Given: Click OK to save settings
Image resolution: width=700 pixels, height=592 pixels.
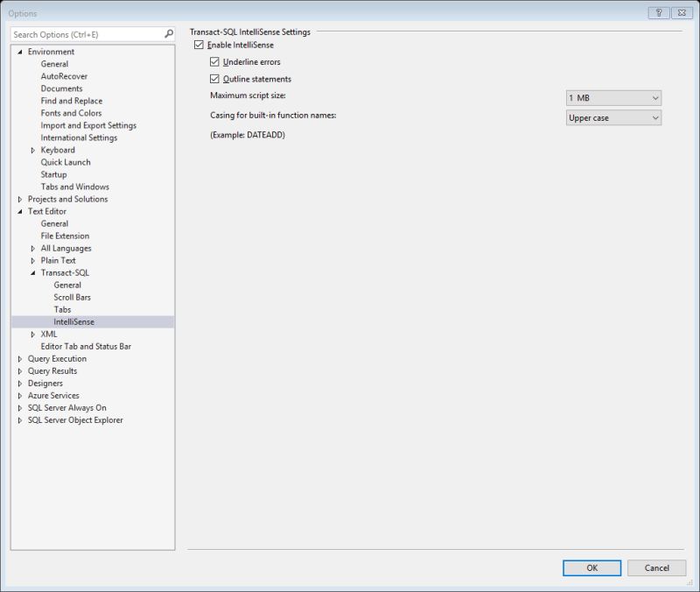Looking at the screenshot, I should tap(591, 567).
